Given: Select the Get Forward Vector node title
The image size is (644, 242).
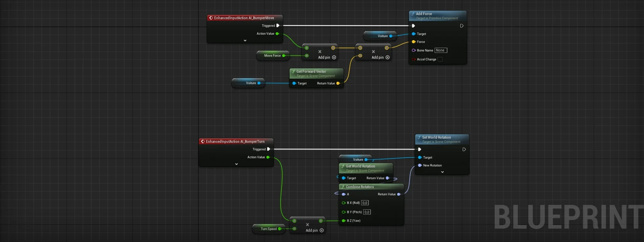Looking at the screenshot, I should click(x=311, y=72).
